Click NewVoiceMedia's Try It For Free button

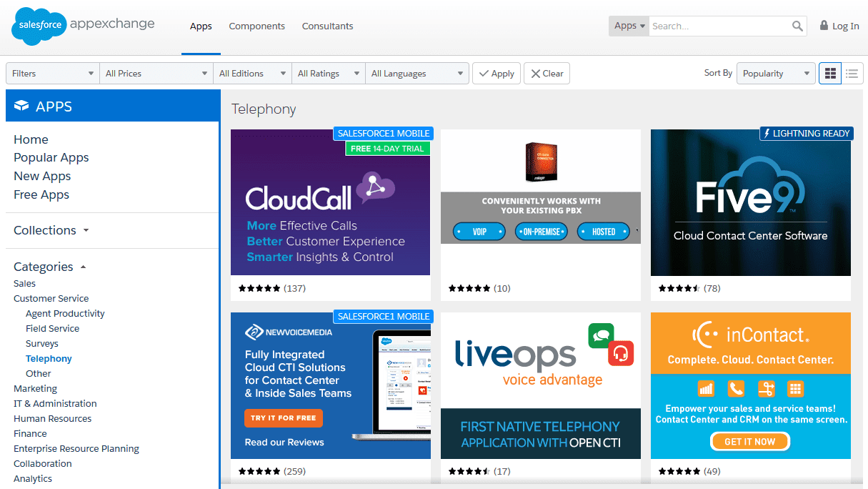(284, 418)
